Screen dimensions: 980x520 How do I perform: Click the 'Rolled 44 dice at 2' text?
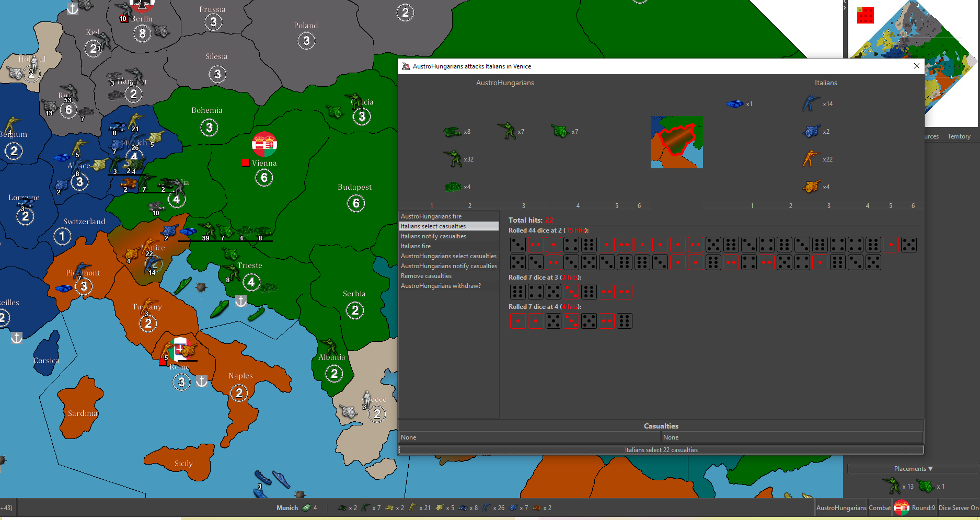pos(548,230)
